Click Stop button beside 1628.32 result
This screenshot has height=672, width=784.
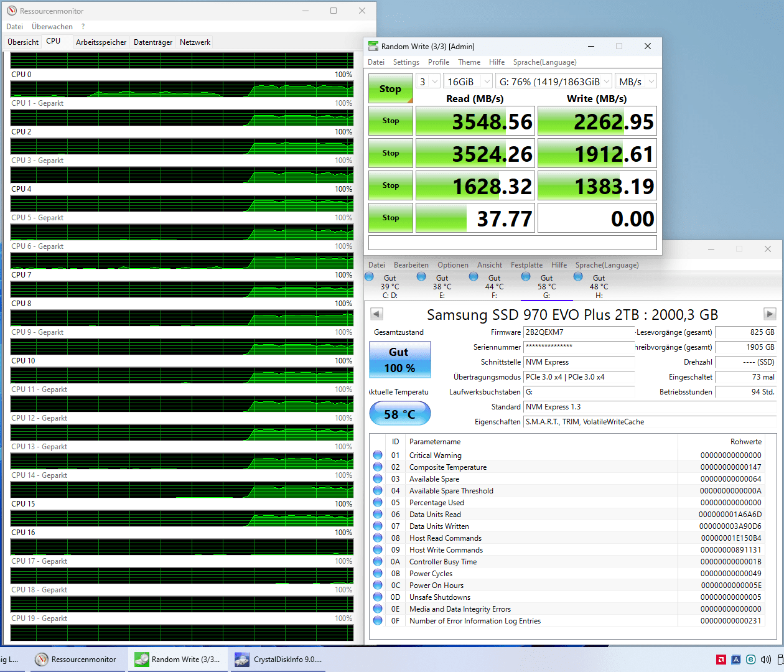[391, 185]
